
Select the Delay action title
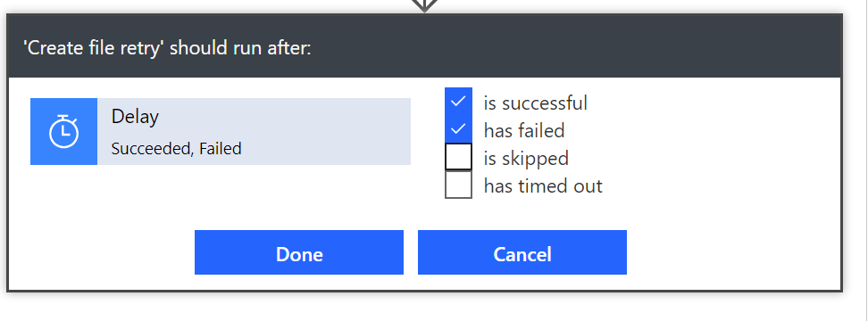tap(135, 117)
